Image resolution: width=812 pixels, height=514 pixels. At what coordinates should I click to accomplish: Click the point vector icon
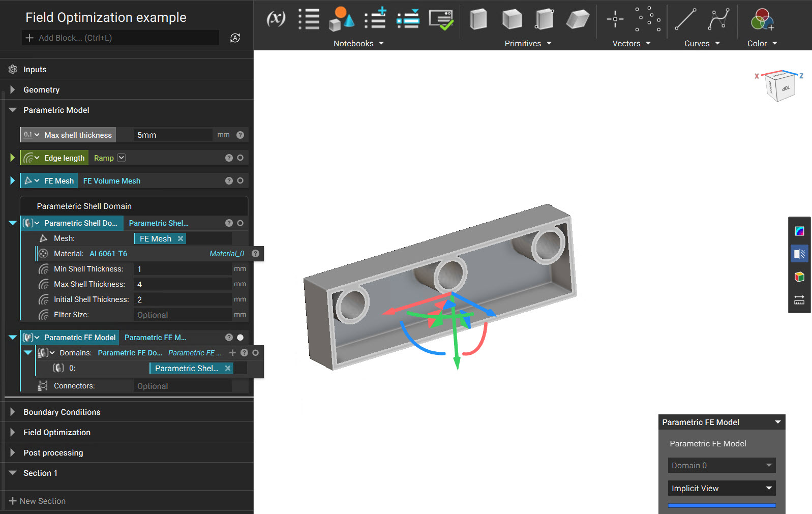point(615,19)
